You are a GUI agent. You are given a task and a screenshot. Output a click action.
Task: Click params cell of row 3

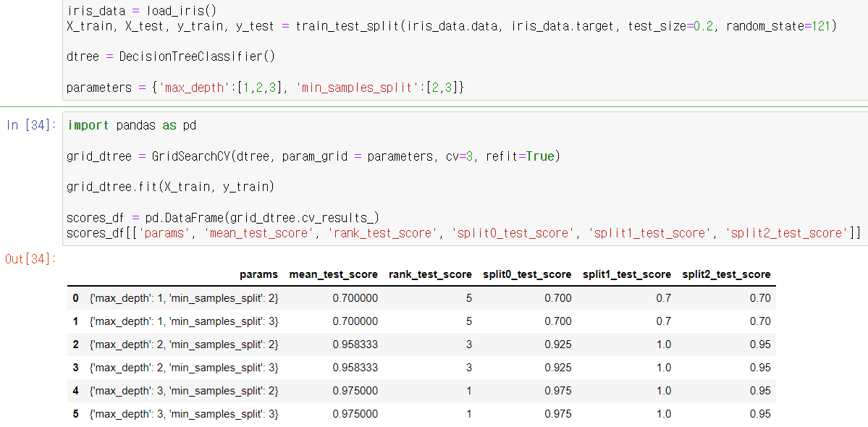pyautogui.click(x=183, y=367)
